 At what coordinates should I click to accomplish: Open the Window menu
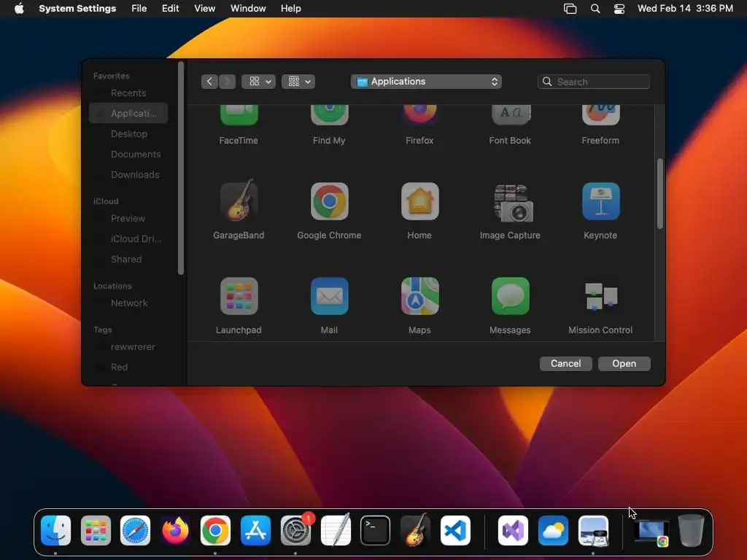coord(248,9)
